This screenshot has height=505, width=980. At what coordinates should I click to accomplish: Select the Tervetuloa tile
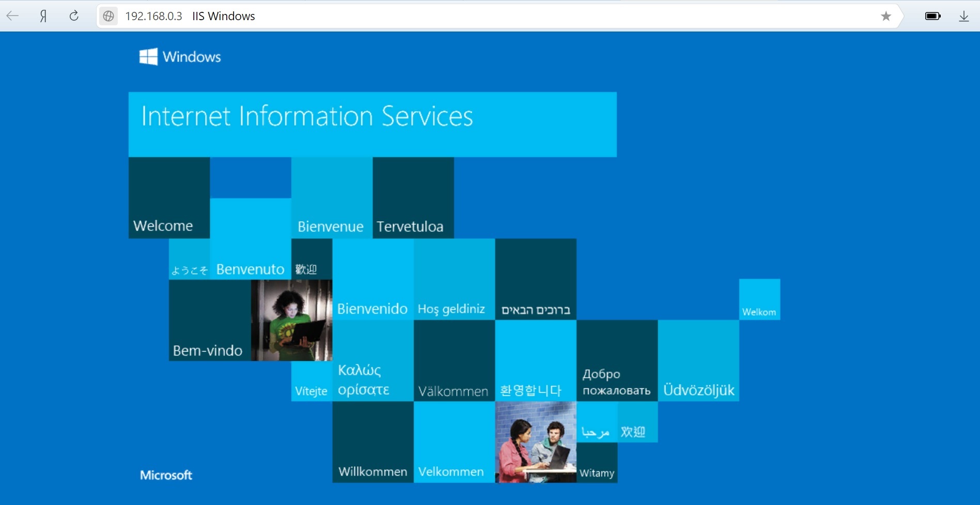coord(413,198)
